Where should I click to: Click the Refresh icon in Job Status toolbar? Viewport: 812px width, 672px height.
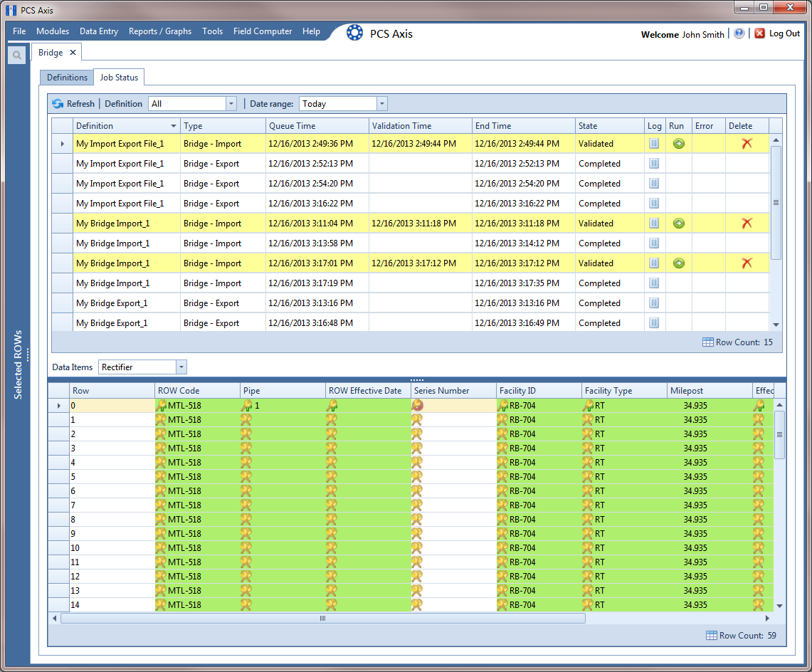coord(58,104)
